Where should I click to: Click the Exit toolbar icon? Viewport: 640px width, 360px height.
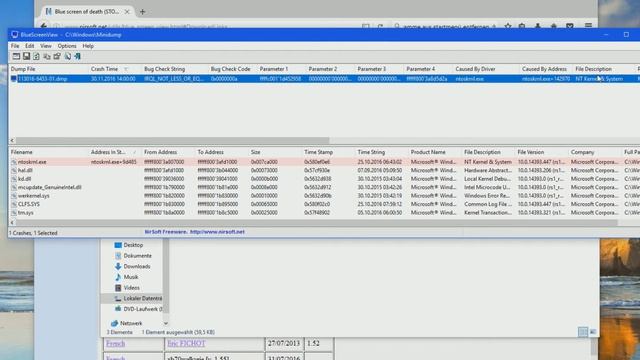tap(77, 56)
